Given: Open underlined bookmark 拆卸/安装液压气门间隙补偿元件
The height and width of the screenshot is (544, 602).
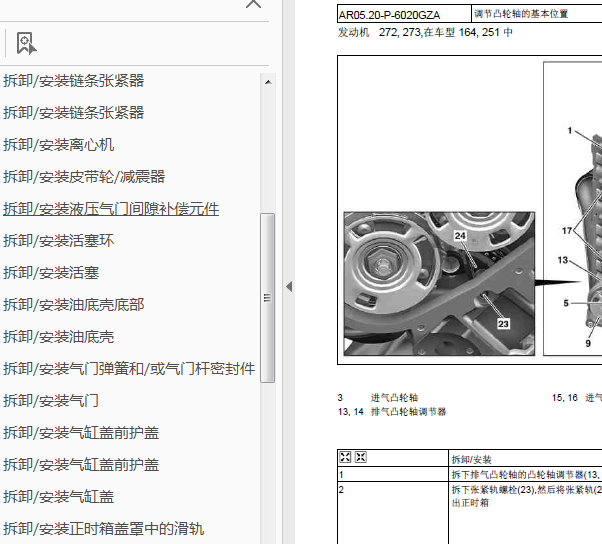Looking at the screenshot, I should (111, 209).
